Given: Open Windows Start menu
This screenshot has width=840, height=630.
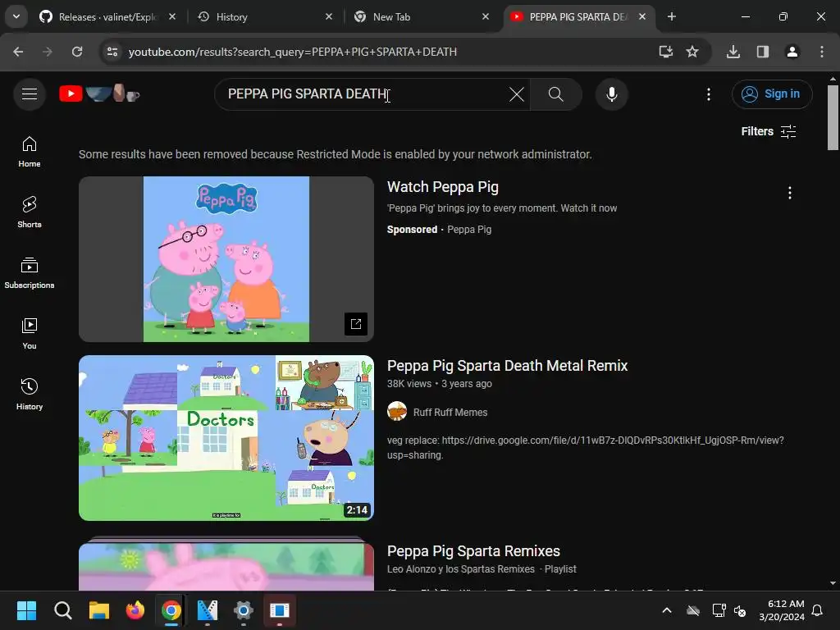Looking at the screenshot, I should point(27,610).
